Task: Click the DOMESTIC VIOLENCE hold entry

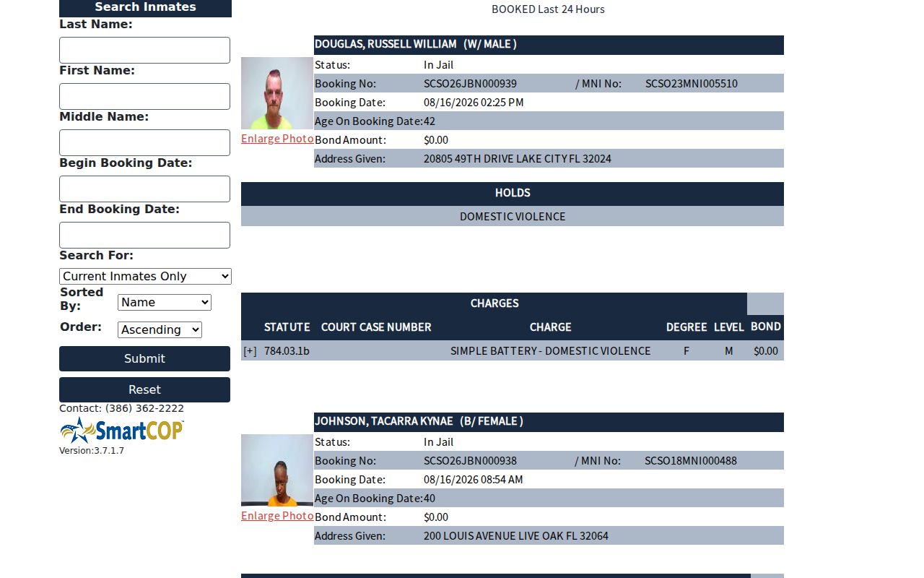Action: point(513,216)
